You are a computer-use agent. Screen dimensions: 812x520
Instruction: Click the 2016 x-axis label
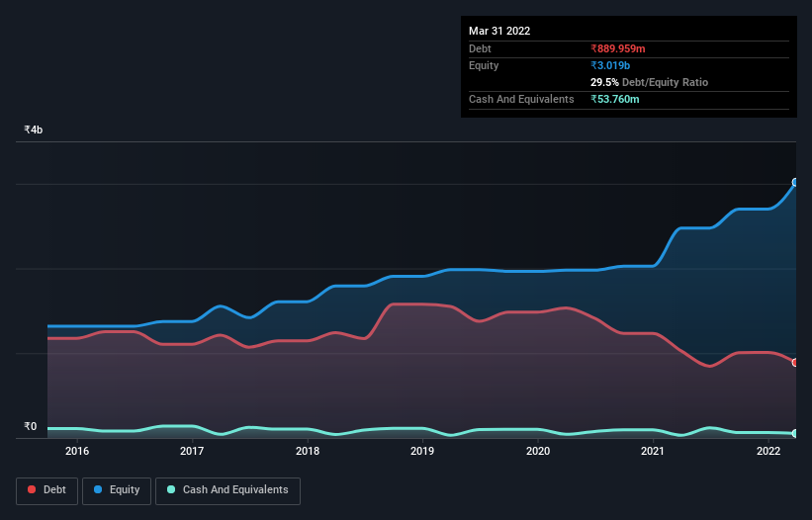pyautogui.click(x=77, y=451)
